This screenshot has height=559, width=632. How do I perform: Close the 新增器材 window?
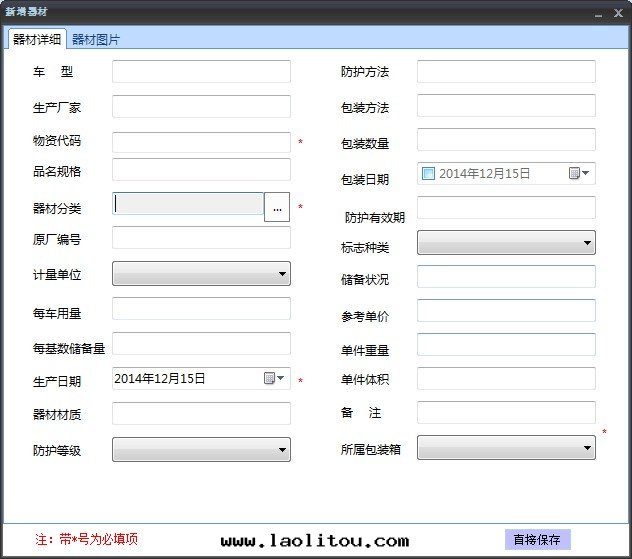pos(618,13)
